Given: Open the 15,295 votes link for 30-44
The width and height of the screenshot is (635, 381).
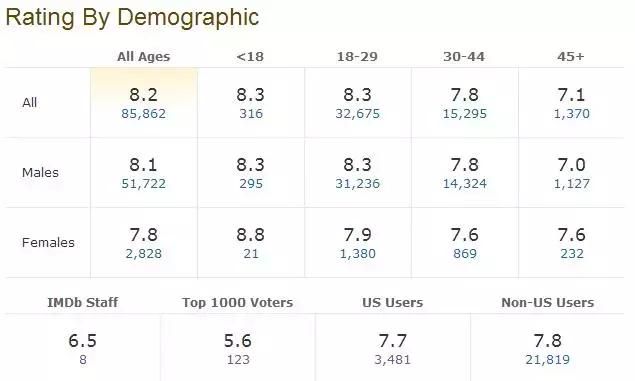Looking at the screenshot, I should coord(465,114).
